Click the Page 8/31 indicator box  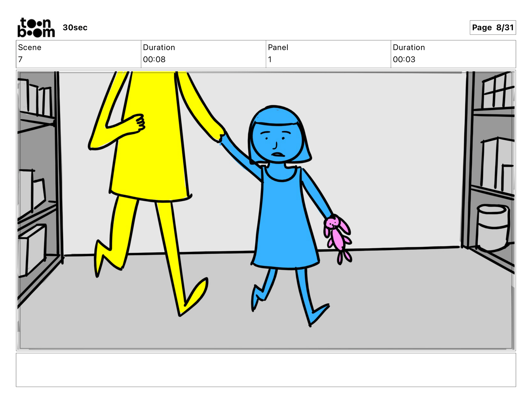click(x=492, y=27)
